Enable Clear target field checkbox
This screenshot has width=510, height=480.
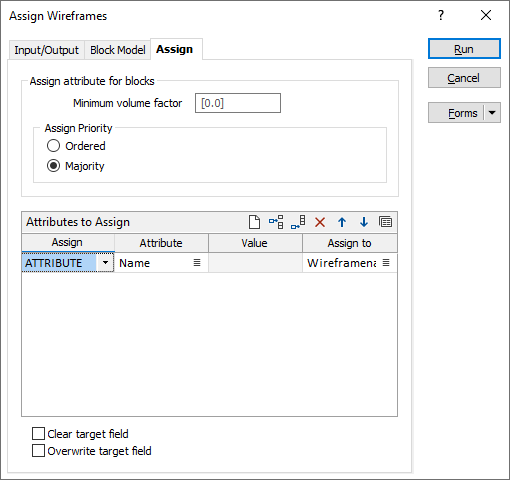click(x=38, y=434)
